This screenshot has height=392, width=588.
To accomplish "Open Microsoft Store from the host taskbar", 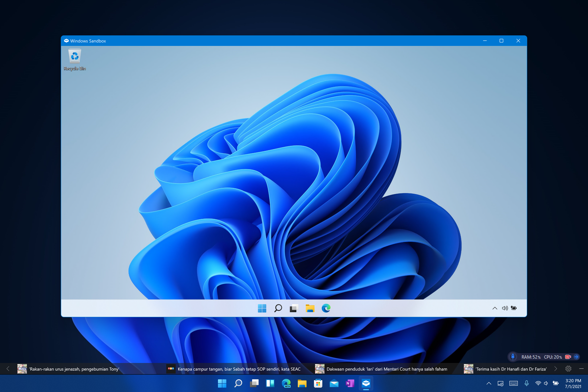I will tap(318, 383).
